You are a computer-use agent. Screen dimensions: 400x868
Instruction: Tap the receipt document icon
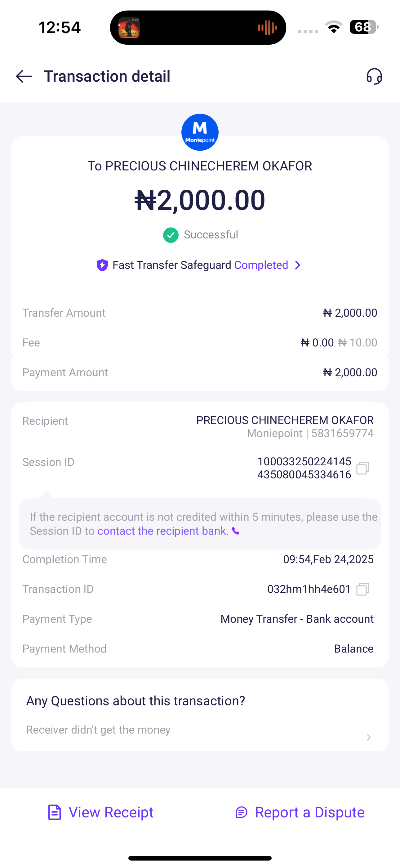pos(55,812)
